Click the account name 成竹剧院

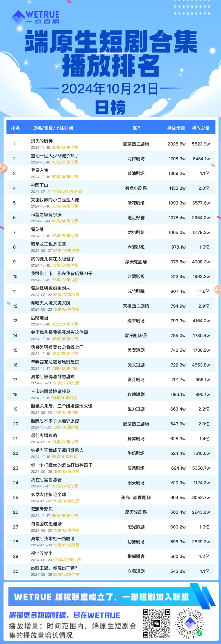[x=136, y=291]
